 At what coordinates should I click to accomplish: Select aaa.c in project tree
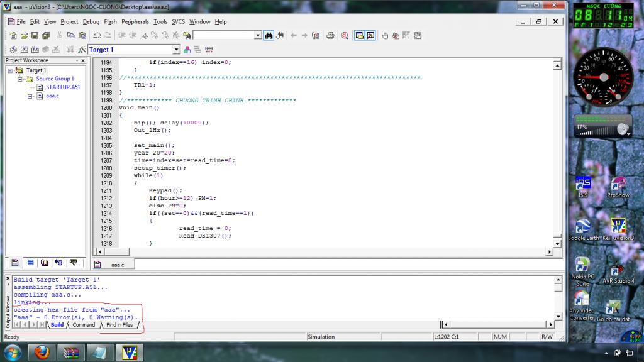tap(53, 96)
